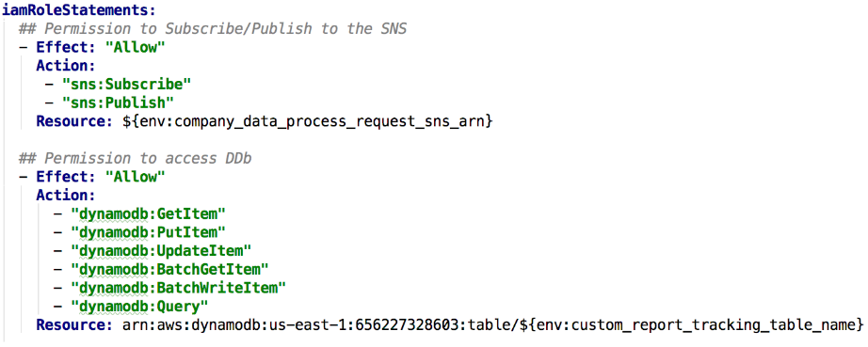The image size is (868, 347).
Task: Click the "dynamodb:BatchWriteItem" entry
Action: coord(179,288)
